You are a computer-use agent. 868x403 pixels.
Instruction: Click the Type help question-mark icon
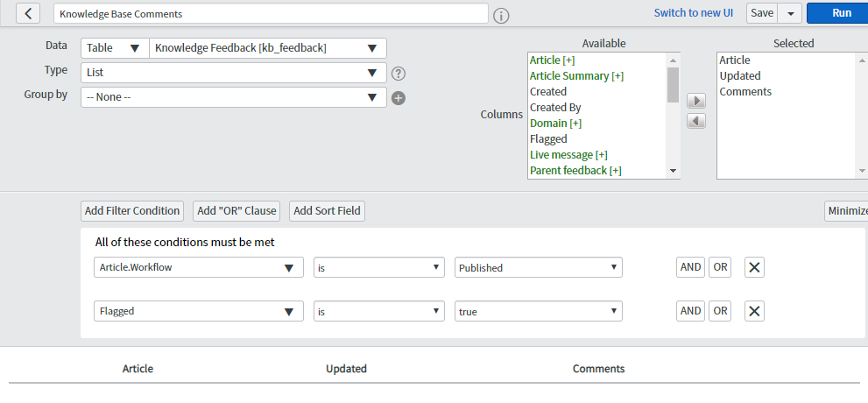399,73
